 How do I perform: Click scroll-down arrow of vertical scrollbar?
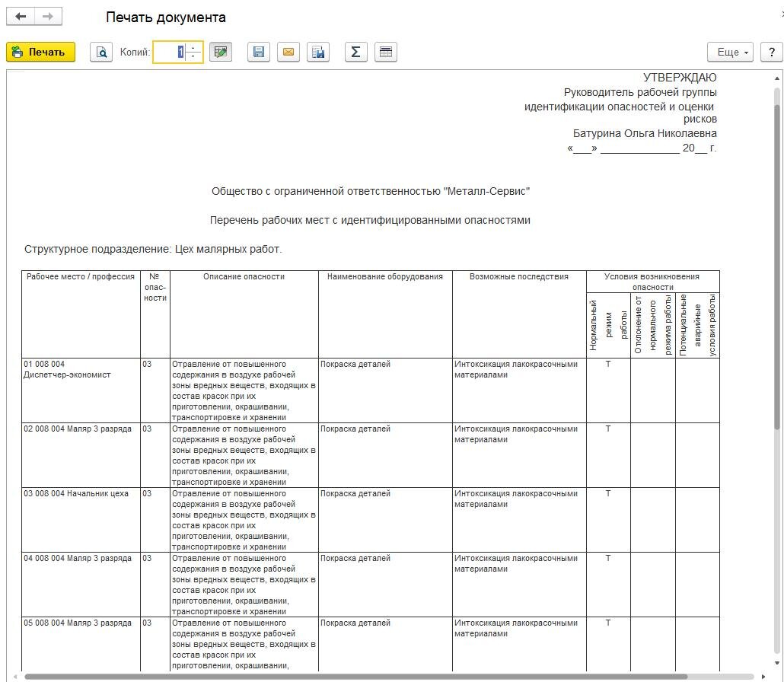point(777,664)
